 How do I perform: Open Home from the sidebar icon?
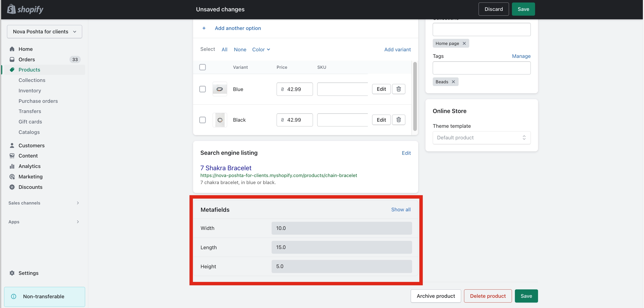12,49
